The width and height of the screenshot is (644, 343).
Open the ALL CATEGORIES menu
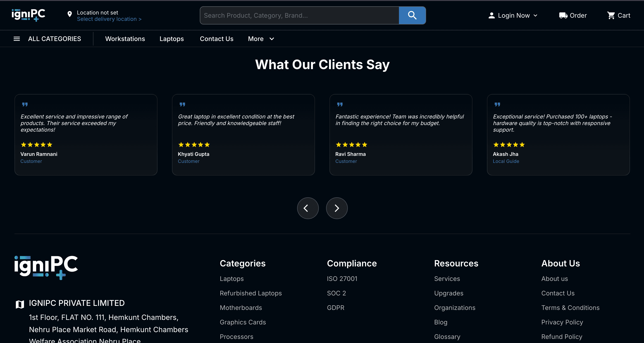coord(55,39)
